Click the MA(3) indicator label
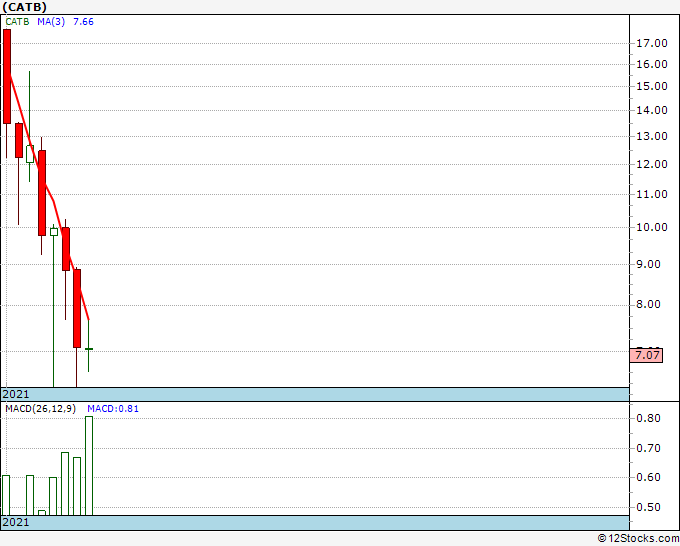 [x=51, y=22]
